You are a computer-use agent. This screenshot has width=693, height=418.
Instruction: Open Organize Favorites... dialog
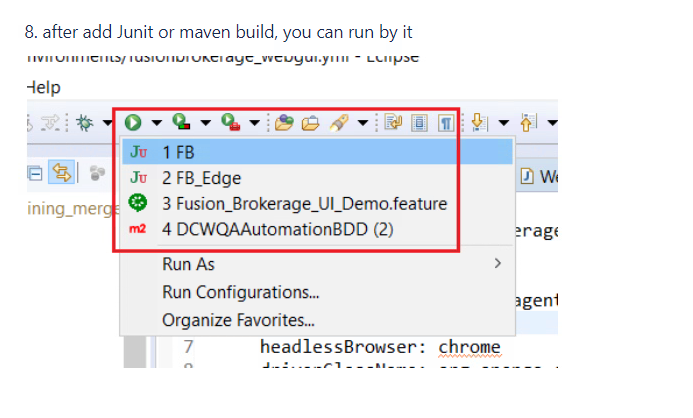point(317,320)
